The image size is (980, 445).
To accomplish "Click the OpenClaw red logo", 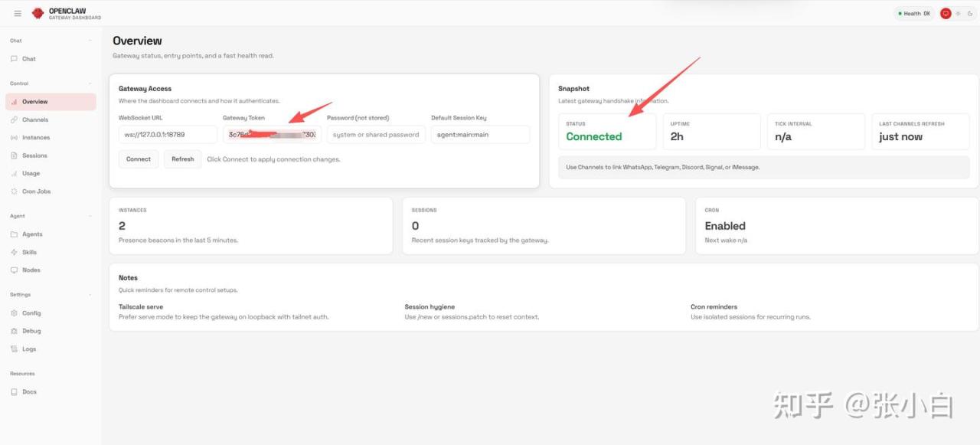I will 38,13.
